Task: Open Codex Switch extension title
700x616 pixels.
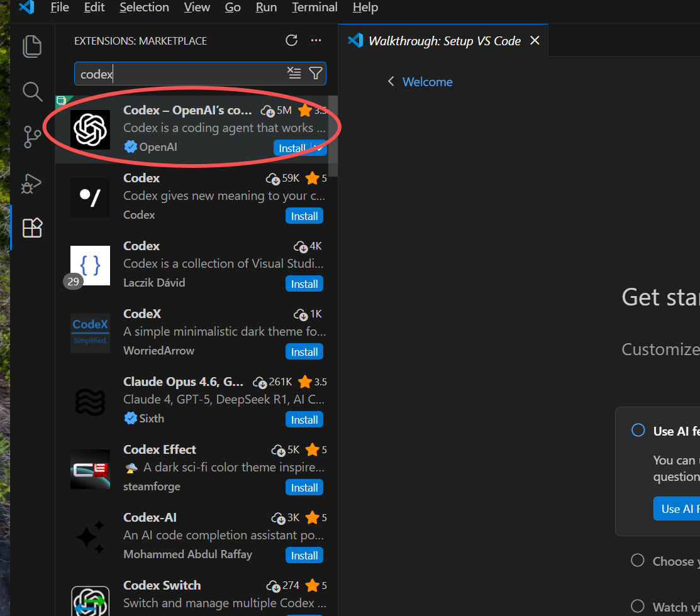Action: coord(162,585)
